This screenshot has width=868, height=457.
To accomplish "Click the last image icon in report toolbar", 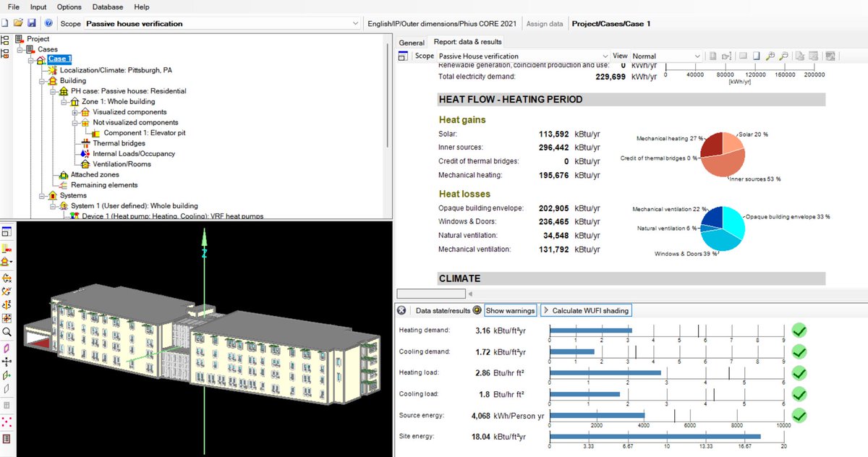I will (830, 56).
